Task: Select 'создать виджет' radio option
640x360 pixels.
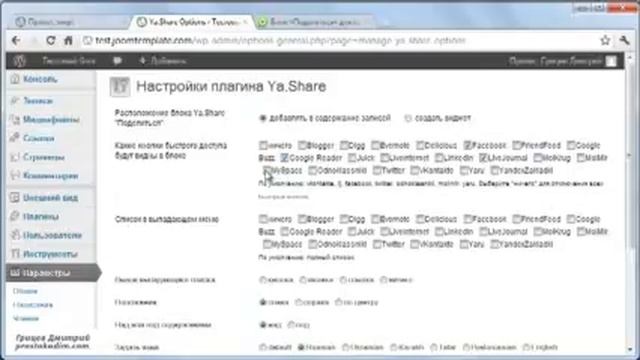Action: [407, 118]
